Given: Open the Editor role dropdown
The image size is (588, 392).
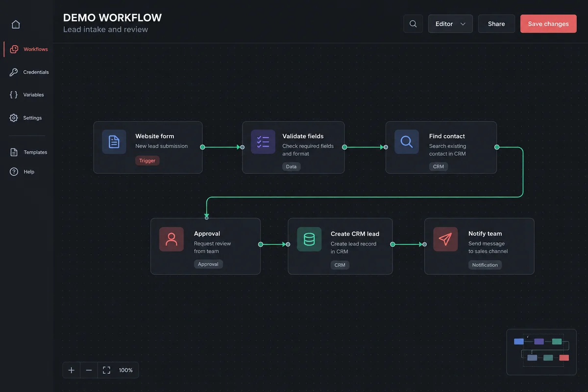Looking at the screenshot, I should (x=450, y=24).
